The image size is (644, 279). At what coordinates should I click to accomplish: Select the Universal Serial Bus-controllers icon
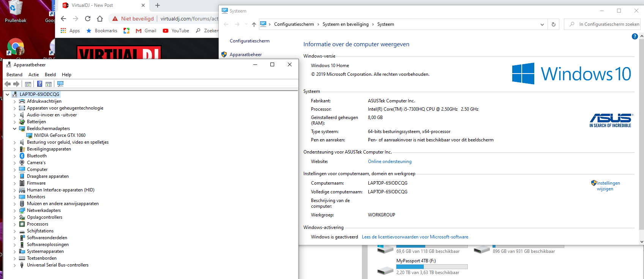(x=22, y=265)
